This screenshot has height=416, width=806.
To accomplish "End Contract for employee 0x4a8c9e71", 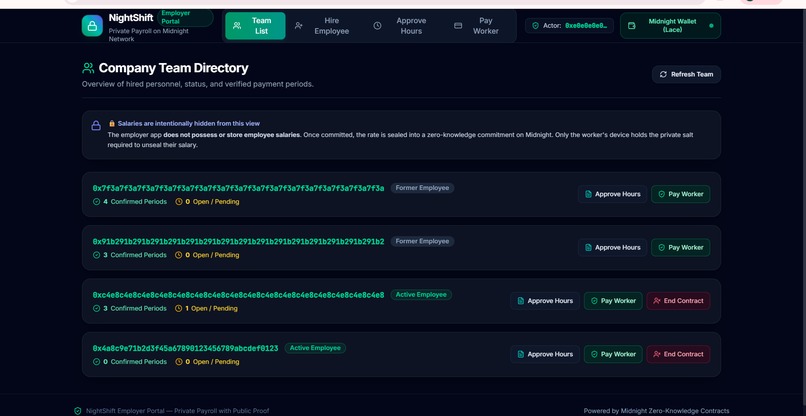I will click(x=679, y=354).
